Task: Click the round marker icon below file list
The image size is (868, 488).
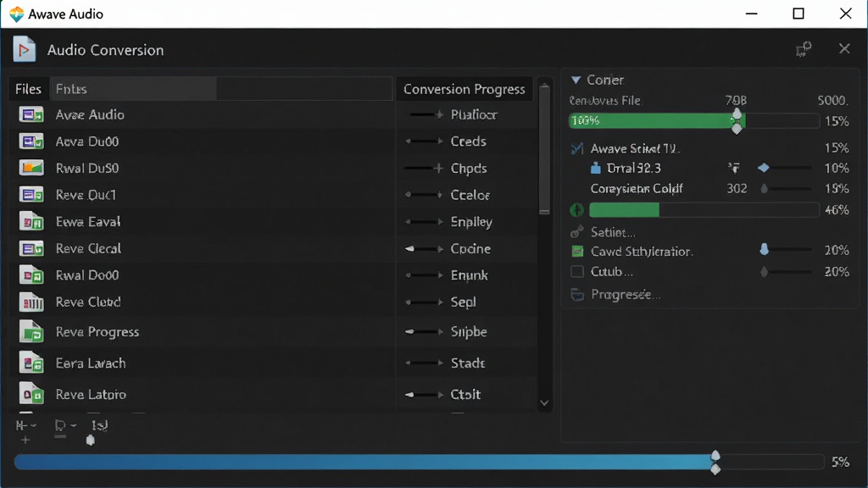Action: (x=90, y=441)
